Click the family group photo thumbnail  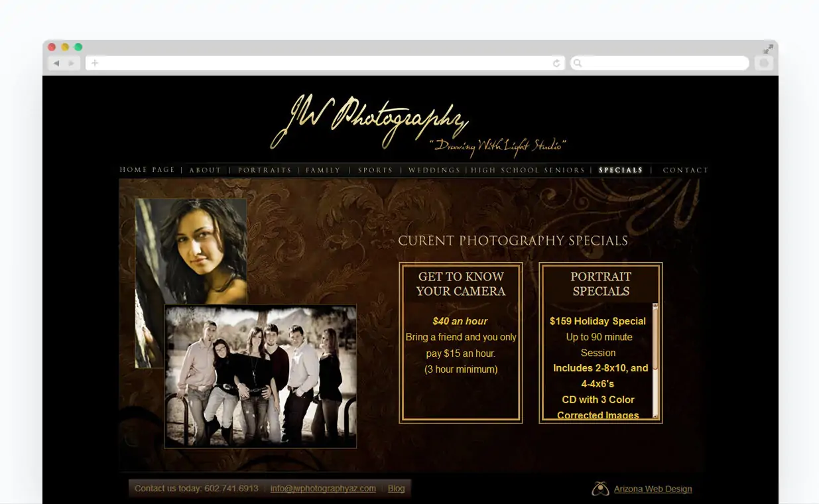tap(260, 376)
